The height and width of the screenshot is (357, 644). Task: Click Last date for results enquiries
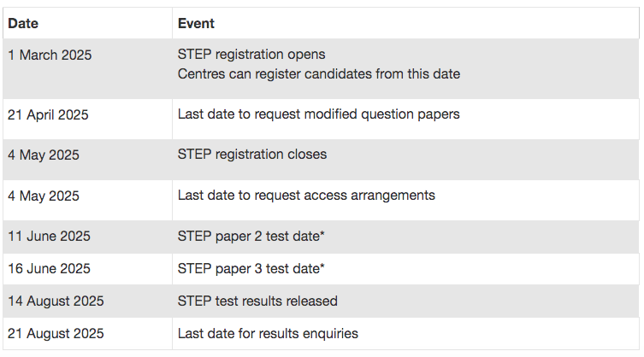point(268,334)
